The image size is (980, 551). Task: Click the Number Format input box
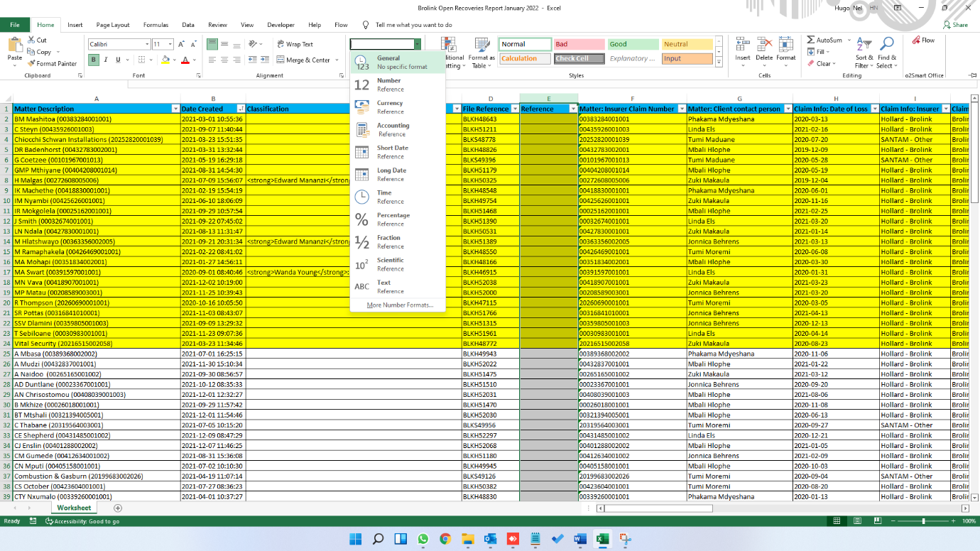[x=382, y=44]
